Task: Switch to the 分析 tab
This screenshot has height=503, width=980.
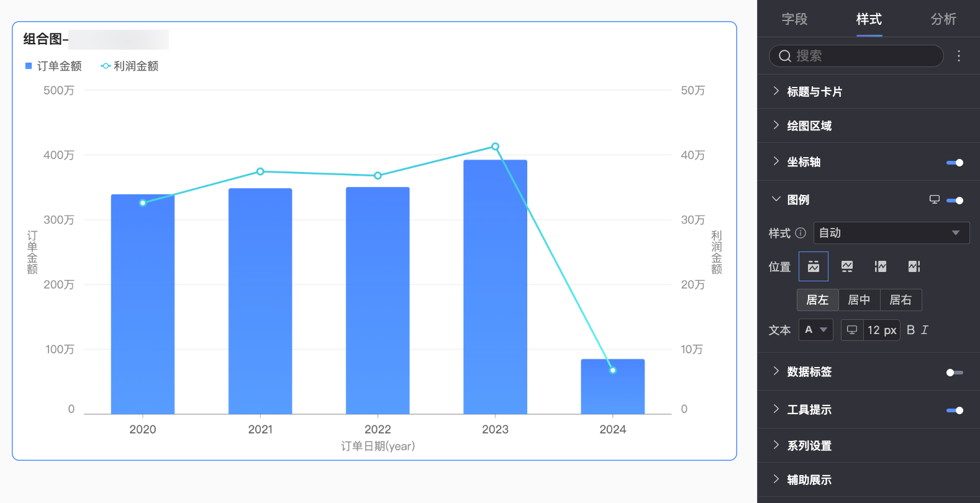Action: [x=943, y=19]
